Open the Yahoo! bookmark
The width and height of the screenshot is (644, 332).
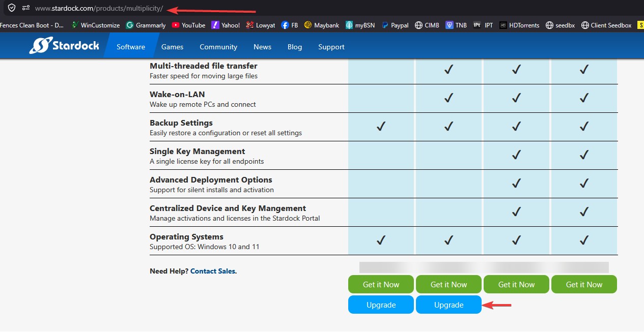[x=226, y=25]
